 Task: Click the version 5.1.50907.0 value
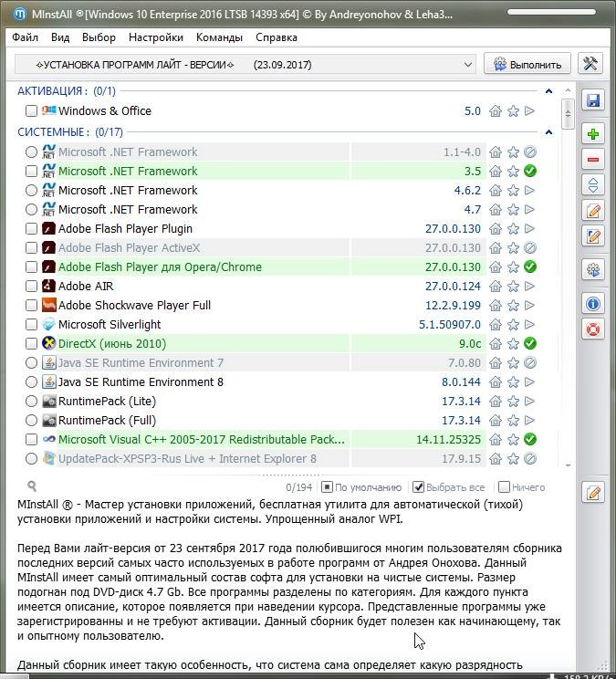tap(449, 325)
